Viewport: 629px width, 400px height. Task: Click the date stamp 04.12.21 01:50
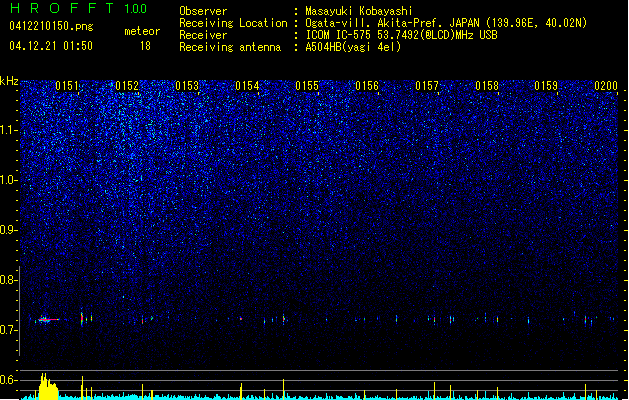point(51,46)
